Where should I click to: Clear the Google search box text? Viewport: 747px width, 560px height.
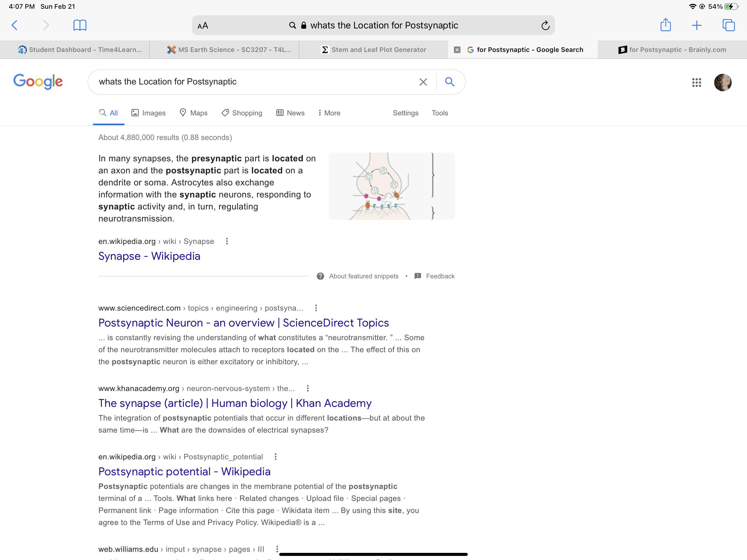[423, 82]
